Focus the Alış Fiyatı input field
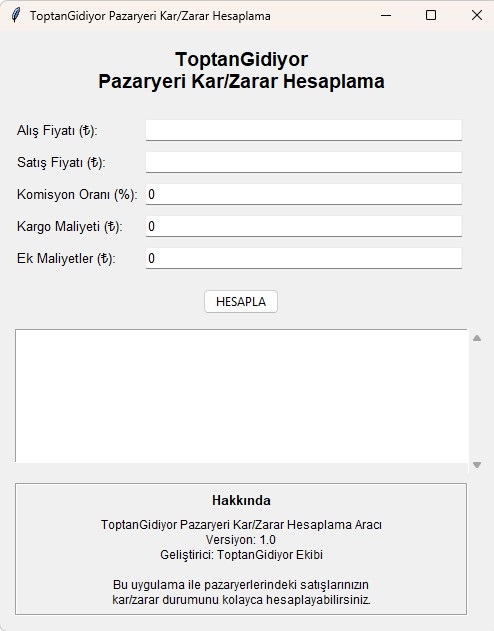 [304, 130]
